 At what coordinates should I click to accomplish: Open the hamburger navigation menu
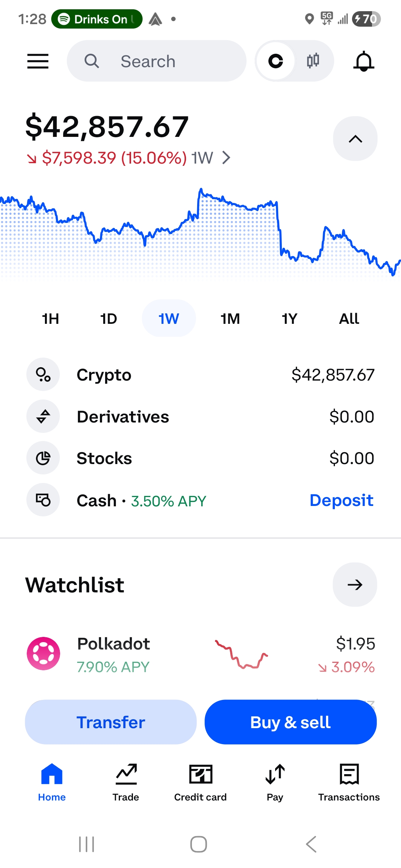click(x=38, y=61)
